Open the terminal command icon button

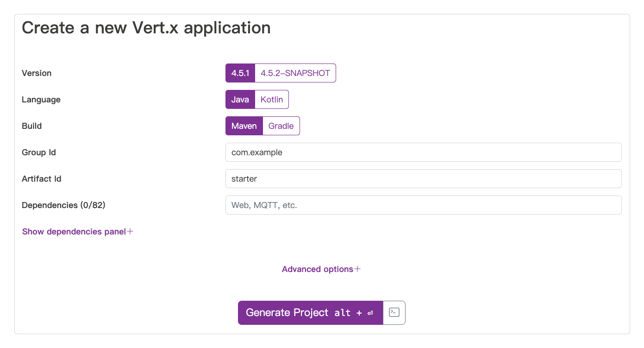pyautogui.click(x=394, y=313)
